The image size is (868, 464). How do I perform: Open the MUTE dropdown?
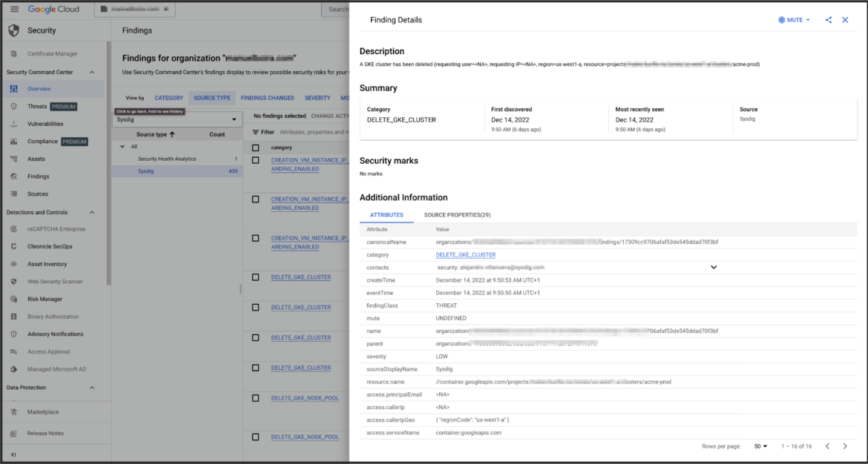click(x=795, y=20)
